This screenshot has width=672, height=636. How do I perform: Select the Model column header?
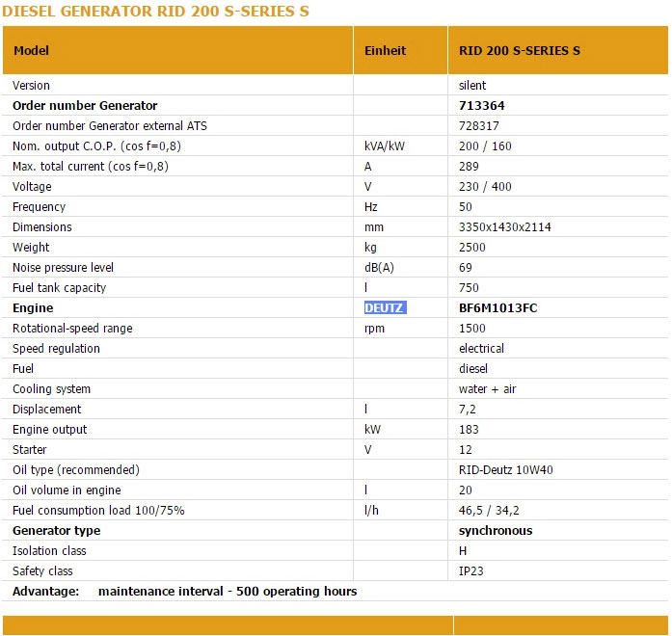pos(31,50)
